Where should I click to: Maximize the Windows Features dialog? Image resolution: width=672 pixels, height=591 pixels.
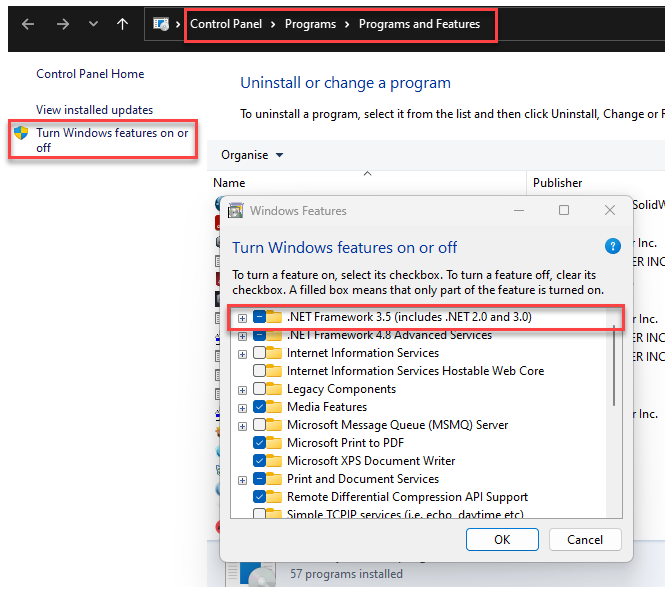[564, 210]
